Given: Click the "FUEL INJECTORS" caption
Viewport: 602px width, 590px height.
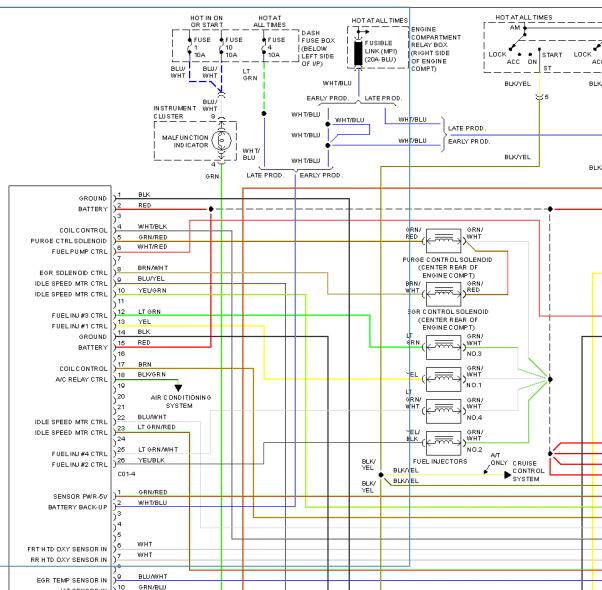Looking at the screenshot, I should coord(440,461).
